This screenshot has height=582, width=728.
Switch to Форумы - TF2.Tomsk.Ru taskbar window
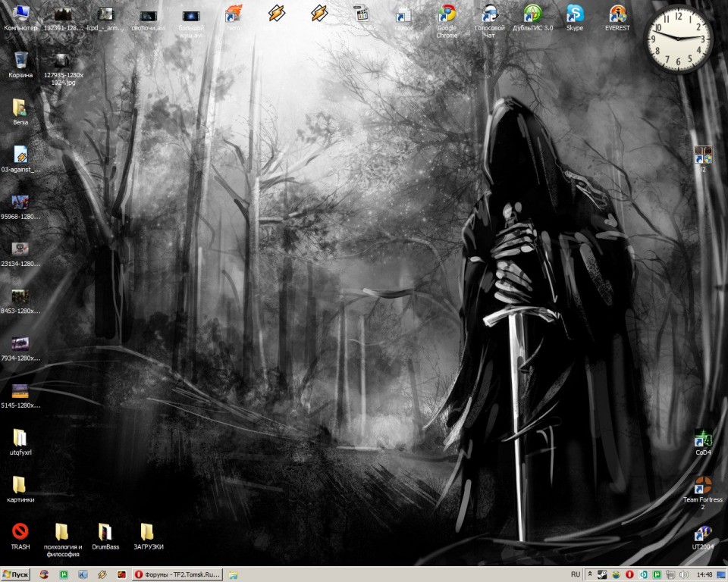pyautogui.click(x=177, y=574)
